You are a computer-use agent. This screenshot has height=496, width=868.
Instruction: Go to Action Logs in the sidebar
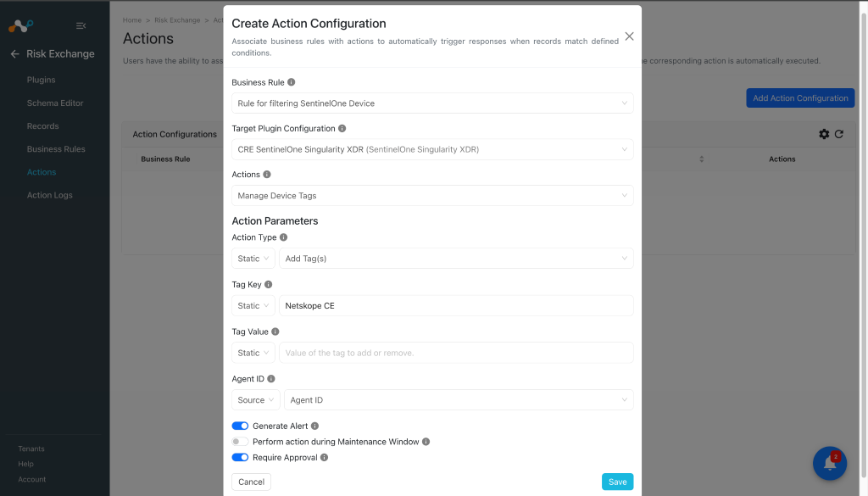click(x=50, y=195)
